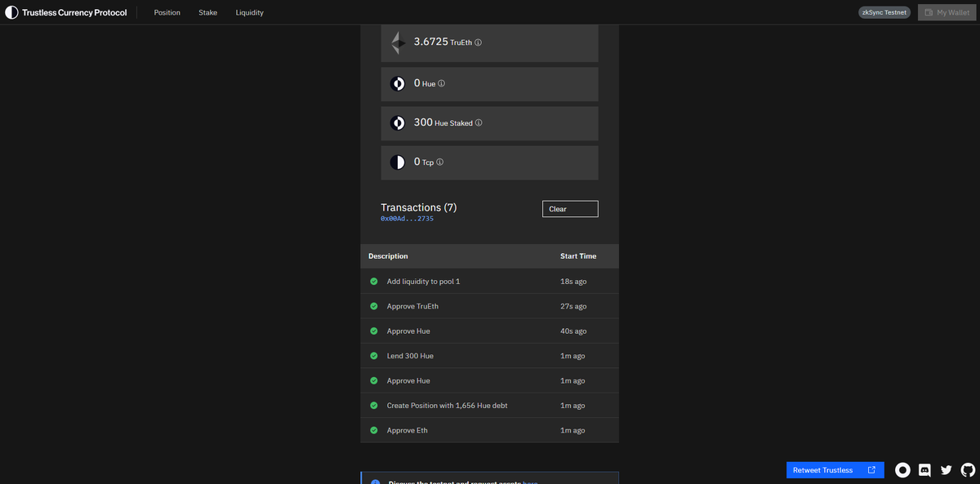Clear the transactions list
Screen dimensions: 980x484
click(570, 209)
